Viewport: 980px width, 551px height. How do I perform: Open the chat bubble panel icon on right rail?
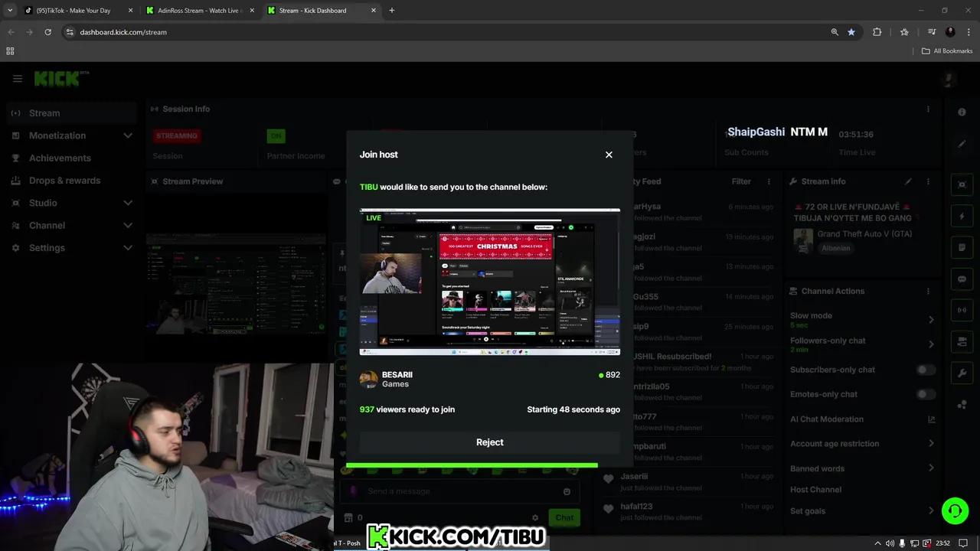(962, 279)
